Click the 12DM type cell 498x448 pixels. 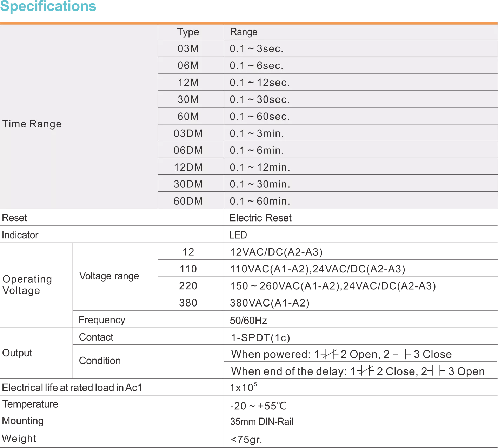[x=188, y=167]
